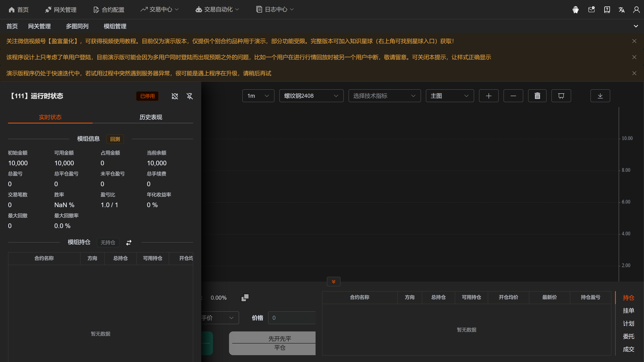The image size is (644, 362).
Task: Click the download chart icon button
Action: tap(600, 96)
